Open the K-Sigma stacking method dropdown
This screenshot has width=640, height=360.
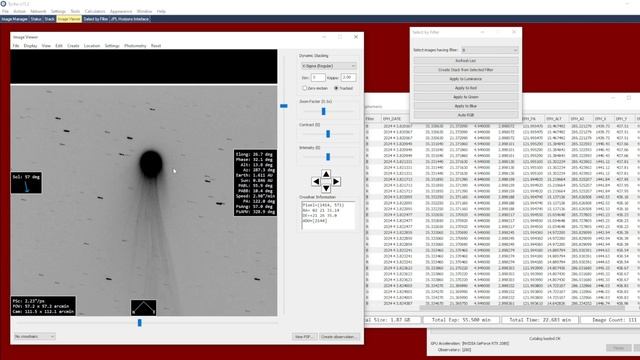coord(328,66)
